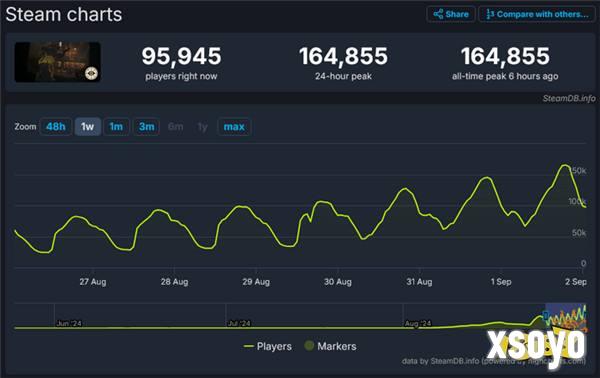Select the 48h zoom range

(56, 127)
